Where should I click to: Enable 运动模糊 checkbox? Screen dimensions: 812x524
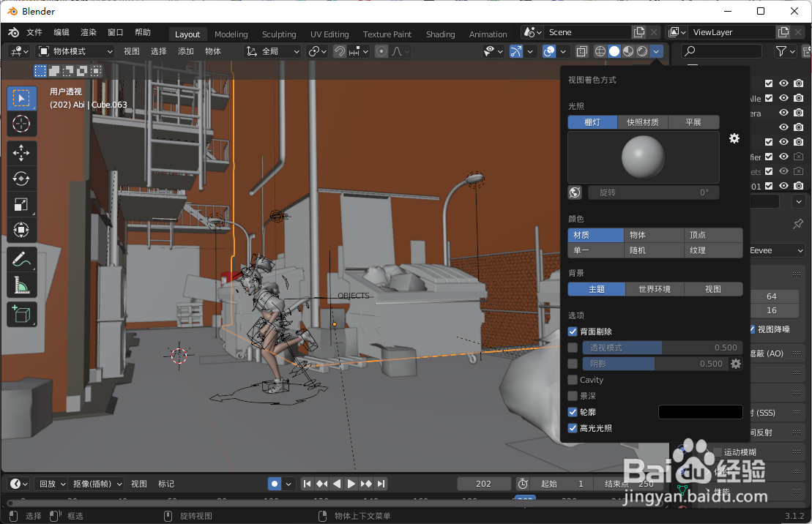click(718, 452)
